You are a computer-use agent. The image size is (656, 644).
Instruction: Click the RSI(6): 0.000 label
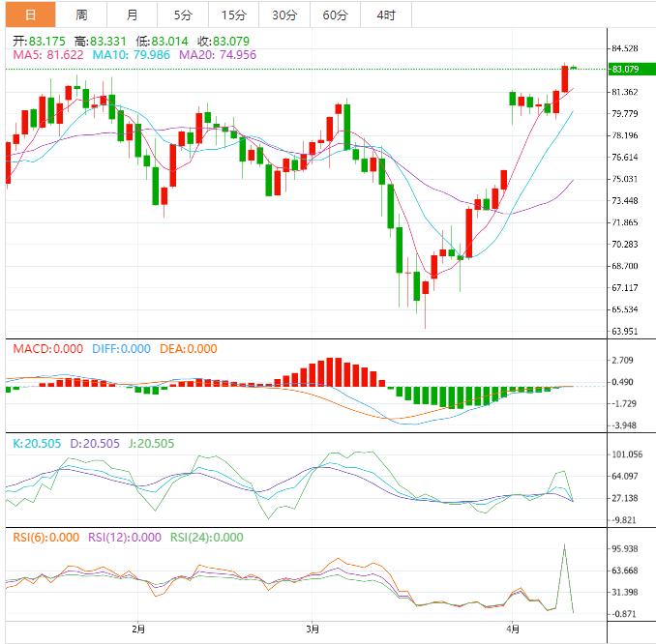[x=44, y=537]
